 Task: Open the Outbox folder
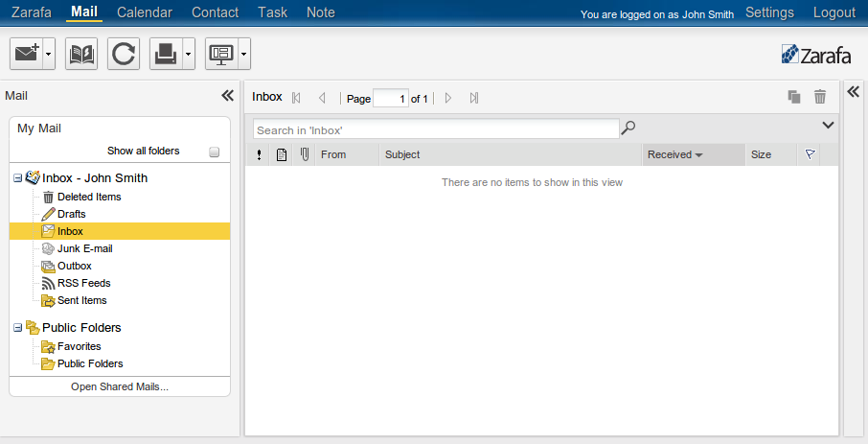(x=74, y=266)
